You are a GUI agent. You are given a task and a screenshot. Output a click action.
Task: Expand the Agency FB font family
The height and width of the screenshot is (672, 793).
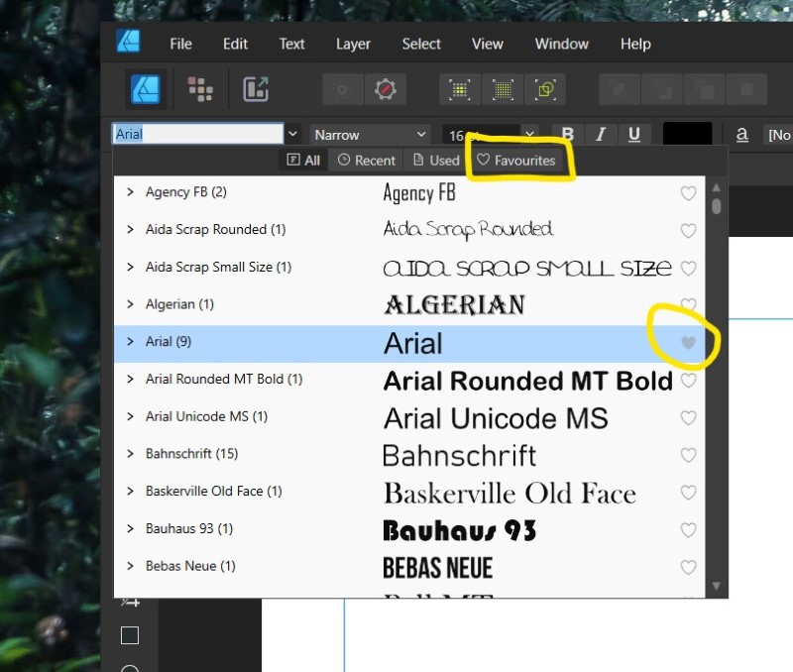pos(130,192)
